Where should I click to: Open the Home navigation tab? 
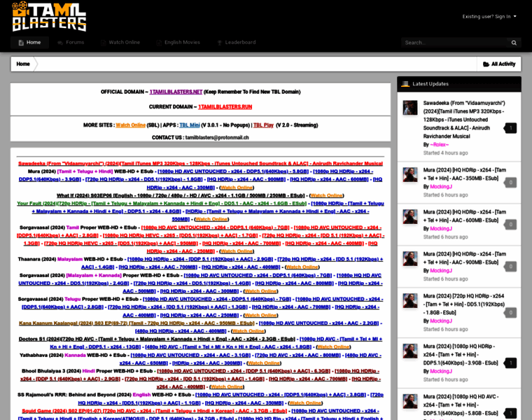coord(30,43)
